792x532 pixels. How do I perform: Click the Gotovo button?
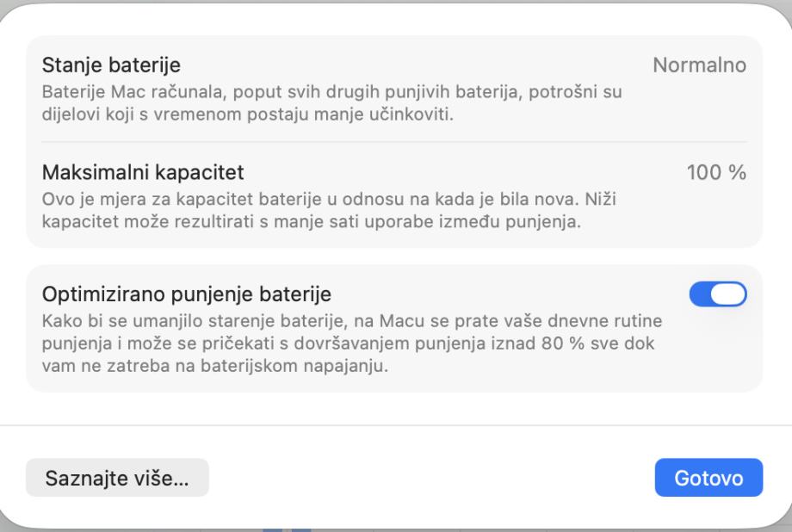click(708, 478)
